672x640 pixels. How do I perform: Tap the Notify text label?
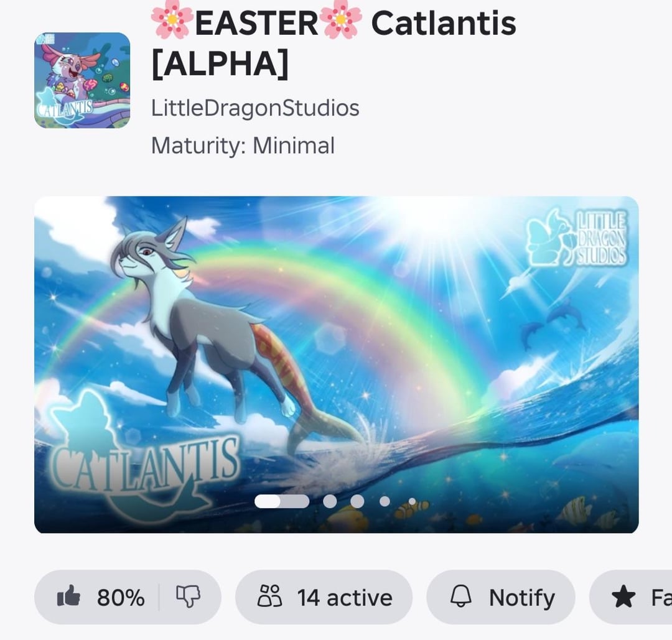[521, 597]
